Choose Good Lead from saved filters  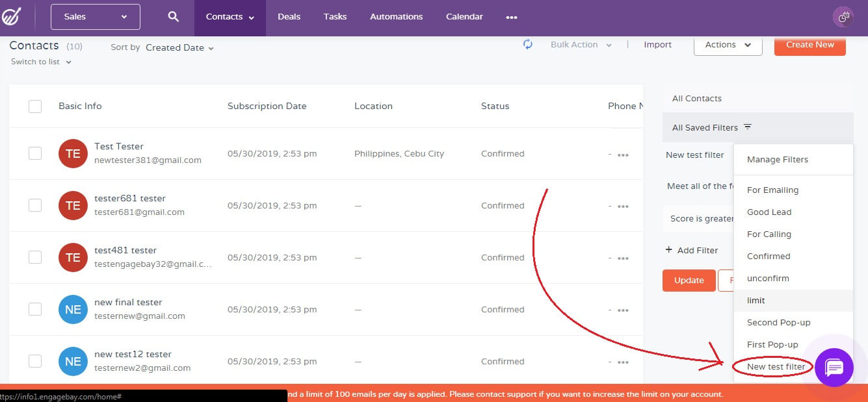pos(769,212)
